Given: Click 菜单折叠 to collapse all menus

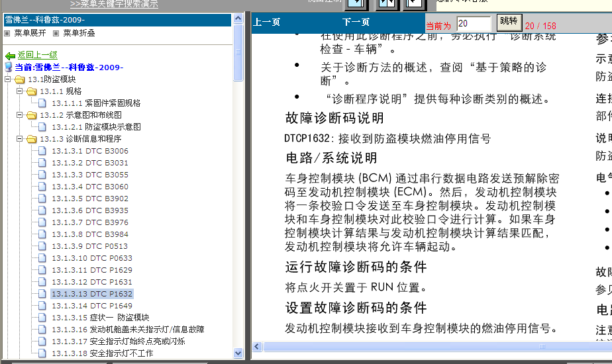Looking at the screenshot, I should 79,33.
